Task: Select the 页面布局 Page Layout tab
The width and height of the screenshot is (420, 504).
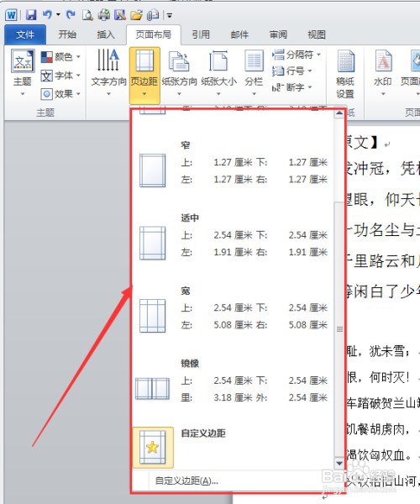Action: pos(153,34)
